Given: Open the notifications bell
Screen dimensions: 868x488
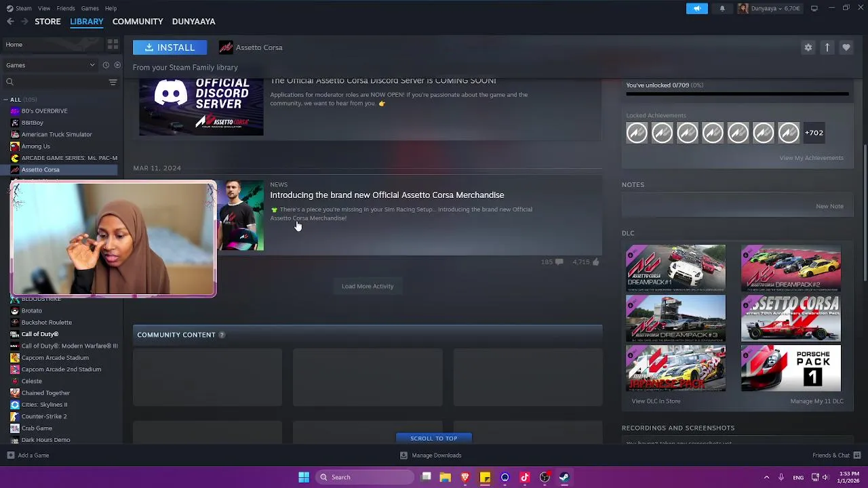Looking at the screenshot, I should tap(722, 8).
